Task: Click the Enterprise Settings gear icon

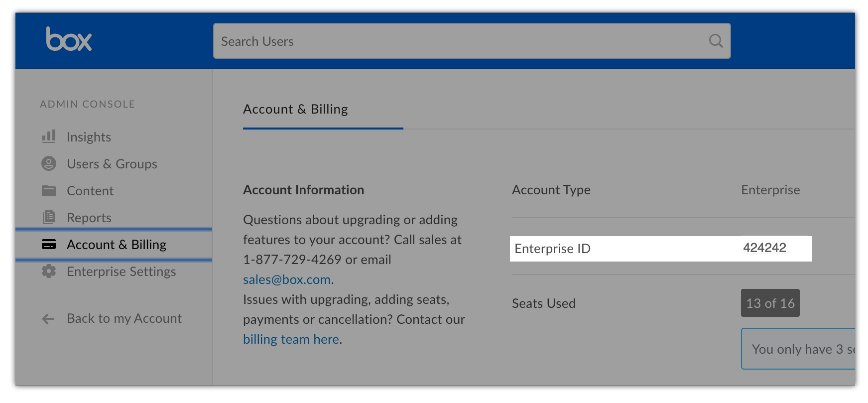Action: point(49,271)
